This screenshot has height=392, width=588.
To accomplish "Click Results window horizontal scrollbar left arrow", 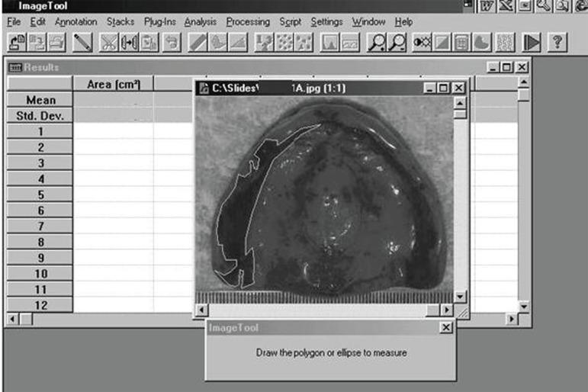I will [13, 316].
